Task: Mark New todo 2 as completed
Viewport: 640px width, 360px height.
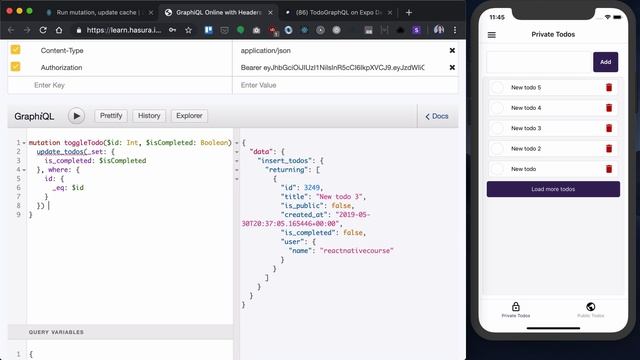Action: point(498,149)
